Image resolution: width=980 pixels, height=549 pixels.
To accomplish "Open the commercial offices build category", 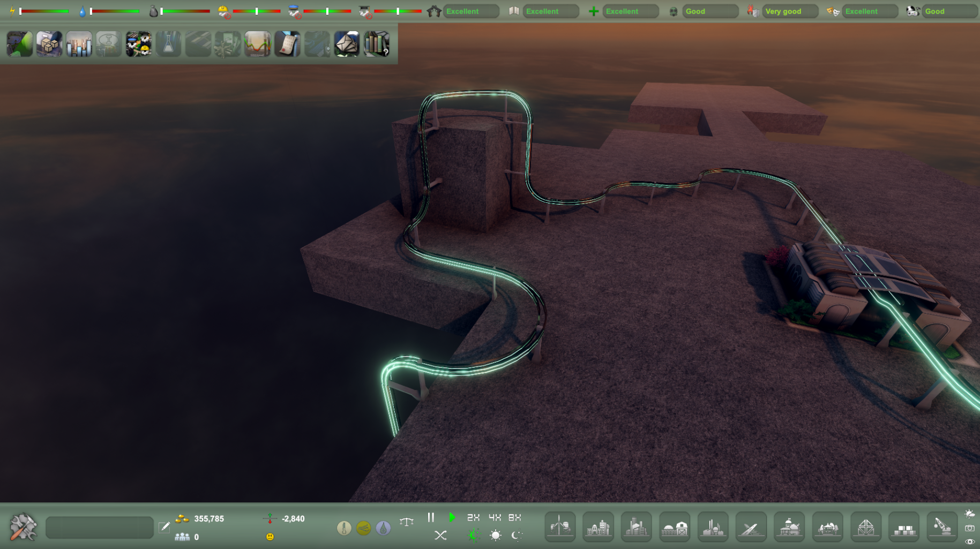I will 636,527.
